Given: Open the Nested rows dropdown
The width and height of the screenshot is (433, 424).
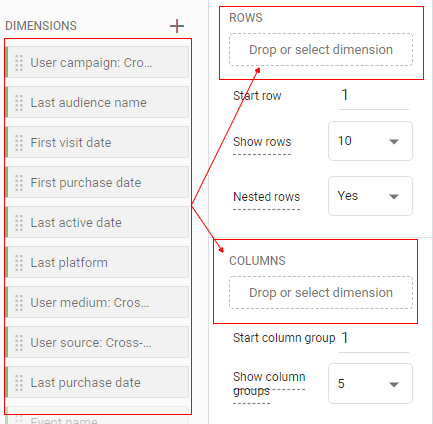Looking at the screenshot, I should point(370,196).
